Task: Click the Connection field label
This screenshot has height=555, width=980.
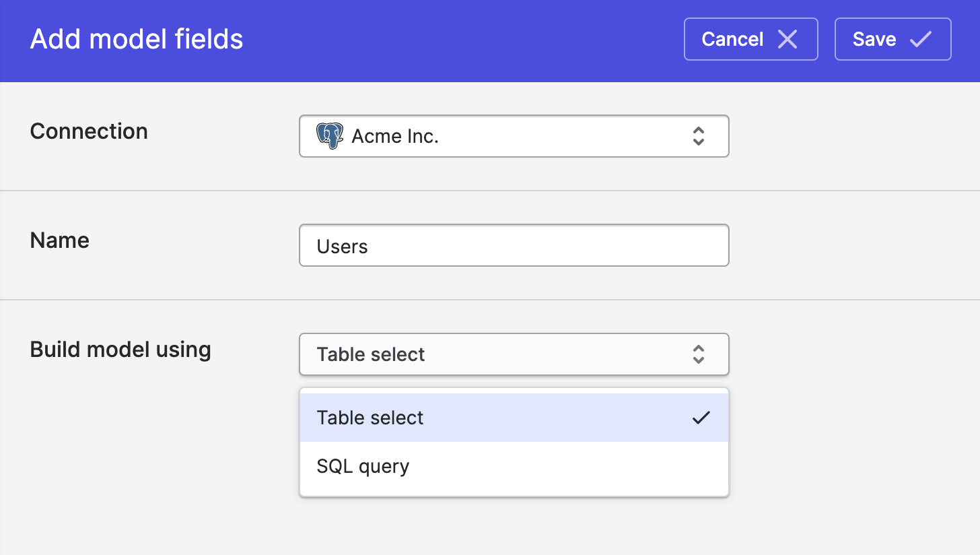Action: (x=89, y=131)
